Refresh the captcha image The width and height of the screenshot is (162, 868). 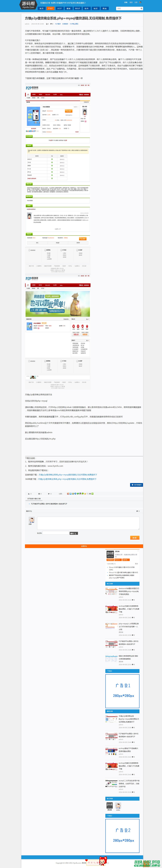[x=73, y=533]
